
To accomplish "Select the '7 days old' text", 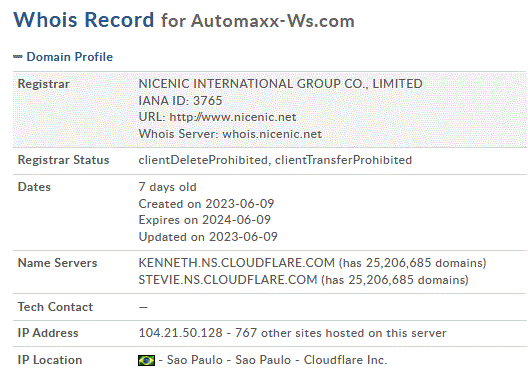I will point(167,187).
